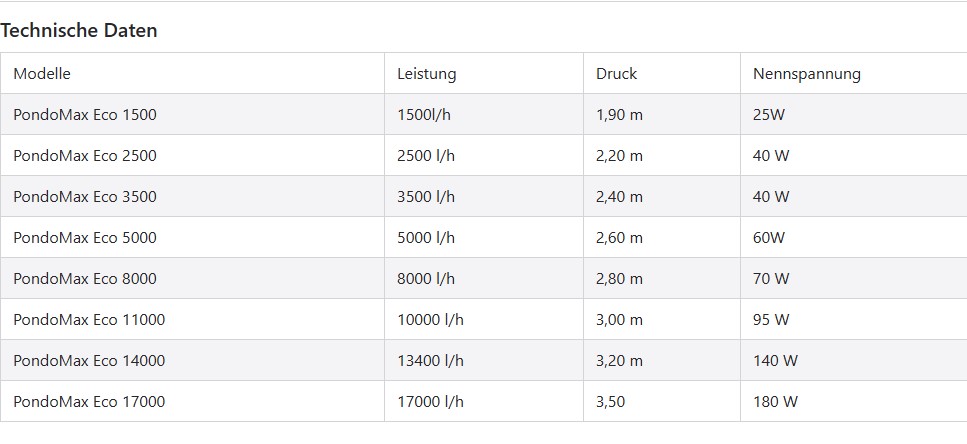Click the 180 W Nennspannung cell
This screenshot has height=444, width=967.
[x=775, y=402]
